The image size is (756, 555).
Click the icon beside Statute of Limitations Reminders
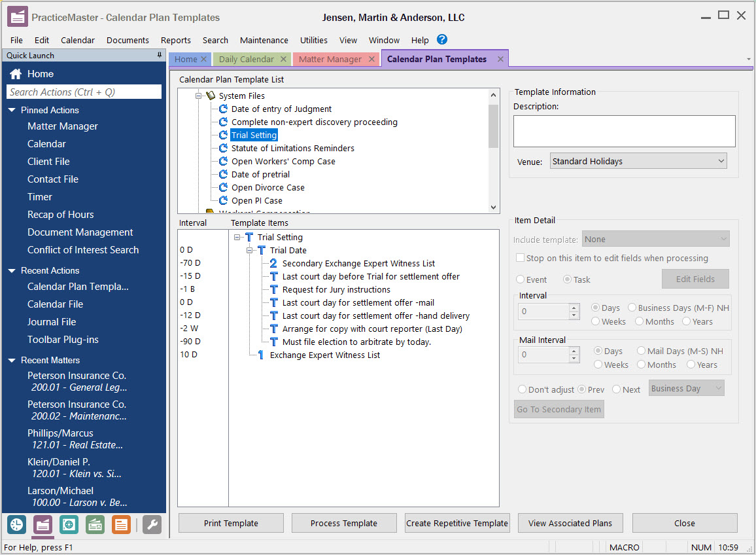tap(223, 148)
